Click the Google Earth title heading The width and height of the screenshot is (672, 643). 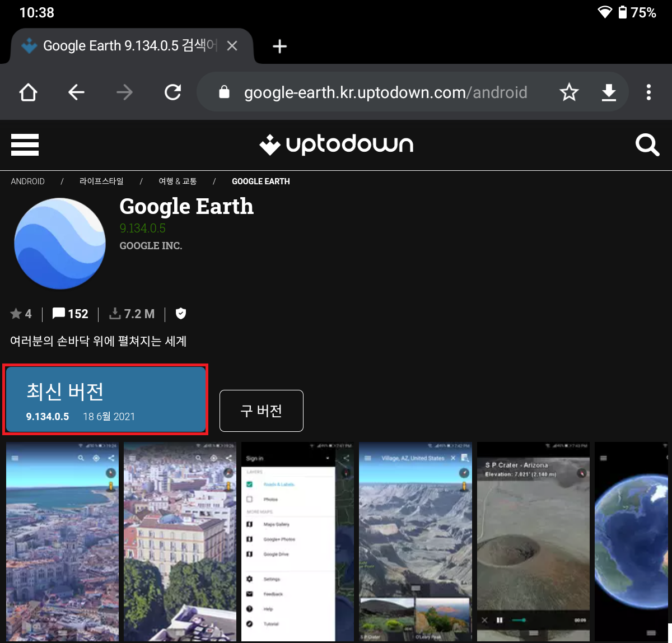[x=186, y=207]
